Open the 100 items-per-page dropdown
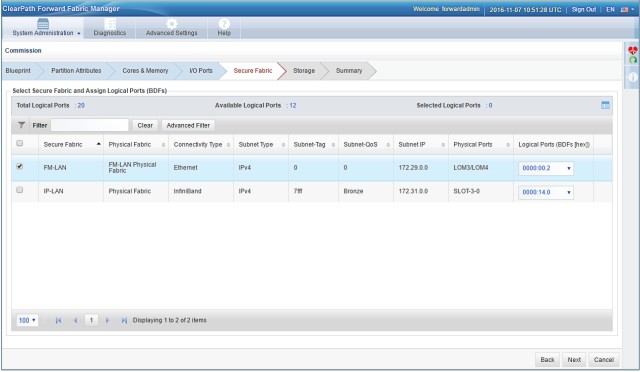This screenshot has width=640, height=372. pyautogui.click(x=27, y=321)
